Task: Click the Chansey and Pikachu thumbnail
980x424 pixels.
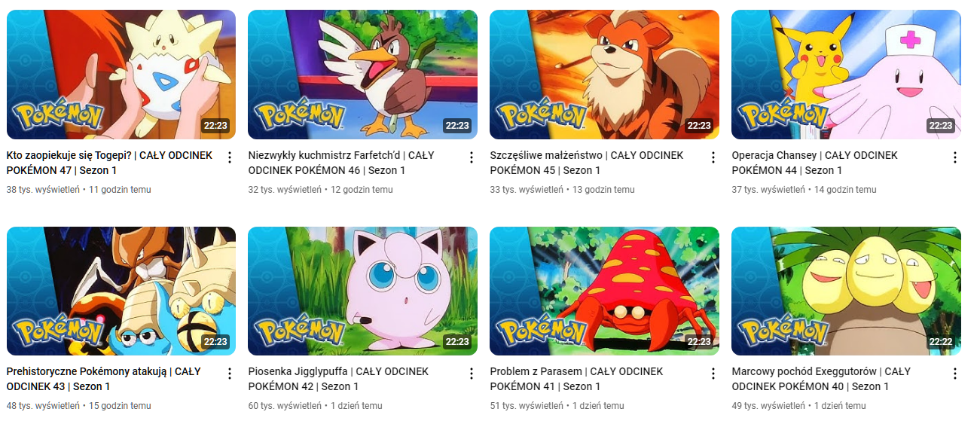Action: tap(846, 75)
